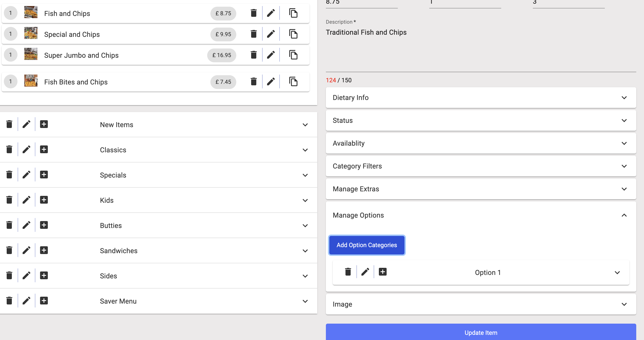Edit the Option 1 category
644x340 pixels.
point(365,272)
